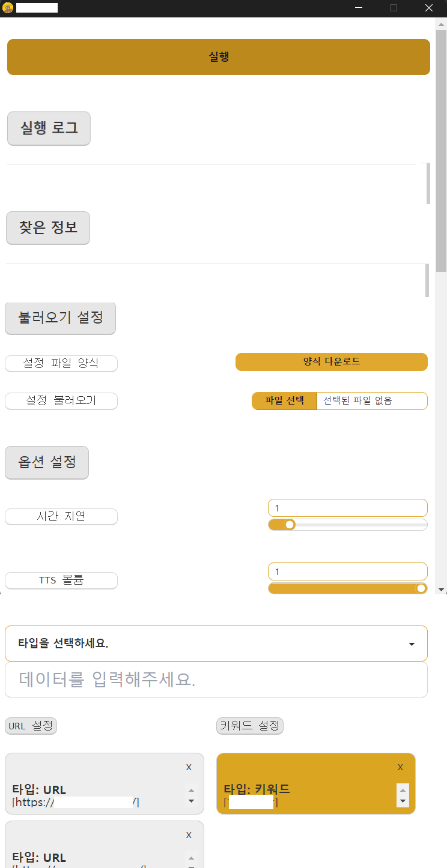The width and height of the screenshot is (447, 868).
Task: Open the 찾은 정보 section
Action: coord(48,228)
